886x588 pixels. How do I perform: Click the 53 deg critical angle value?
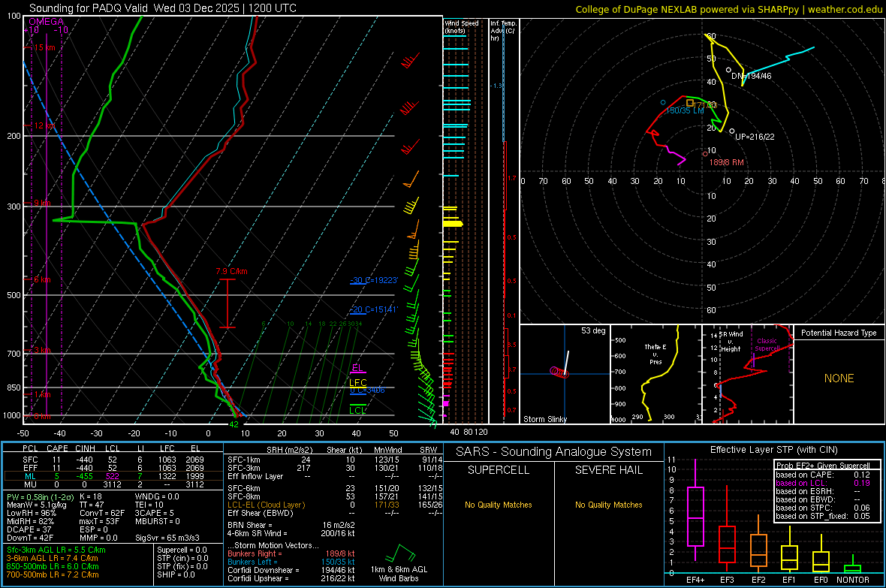coord(592,330)
